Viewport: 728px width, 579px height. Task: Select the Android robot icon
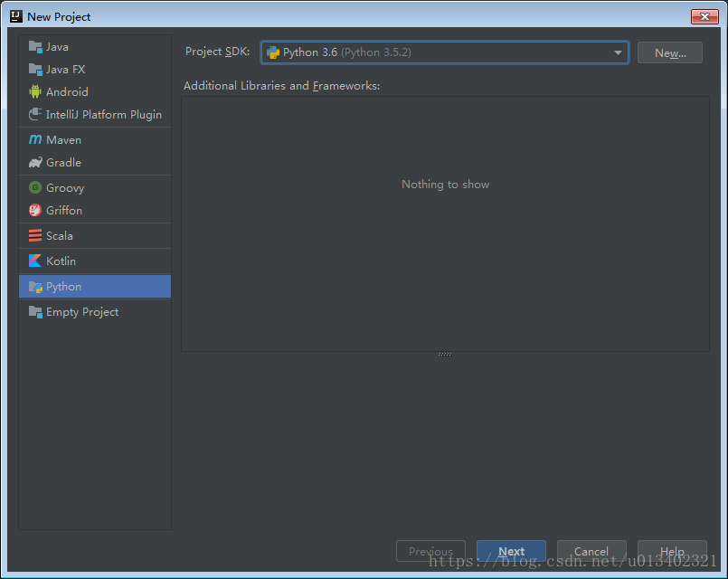pos(35,92)
